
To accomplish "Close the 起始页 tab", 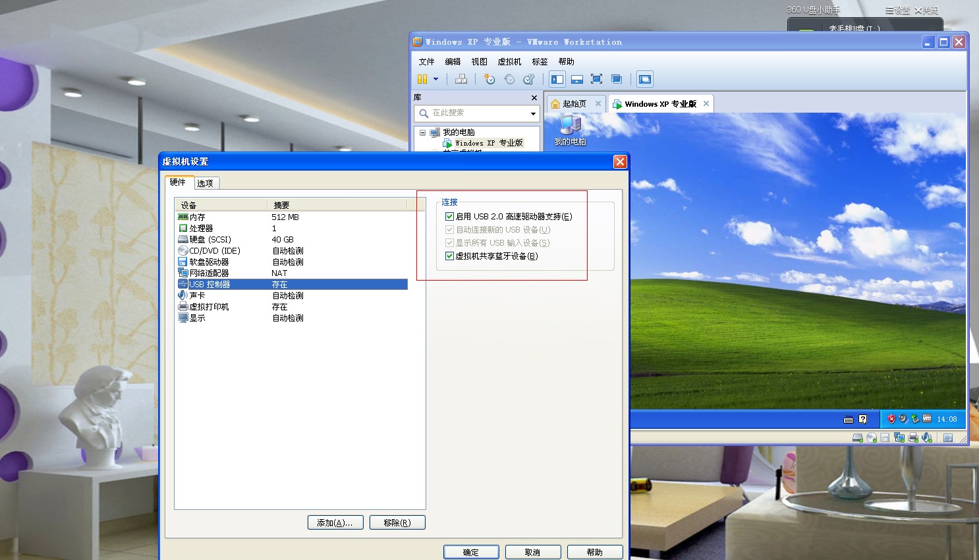I will pyautogui.click(x=598, y=103).
